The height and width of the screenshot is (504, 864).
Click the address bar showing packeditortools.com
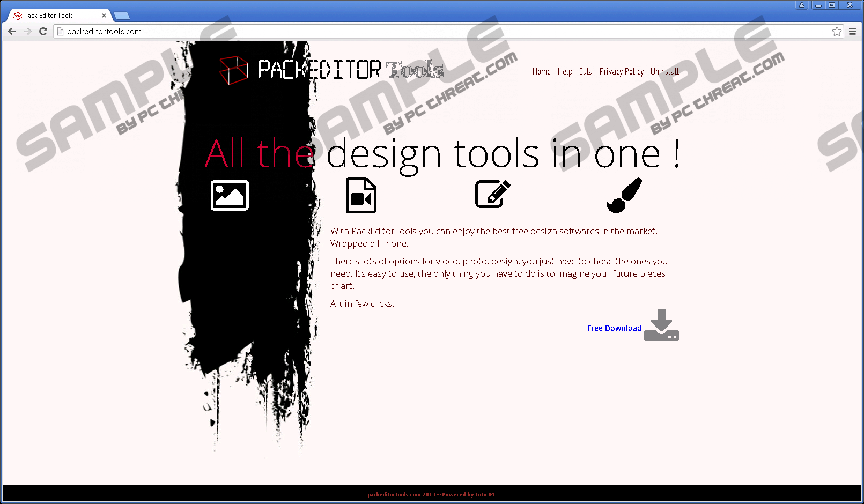(429, 32)
